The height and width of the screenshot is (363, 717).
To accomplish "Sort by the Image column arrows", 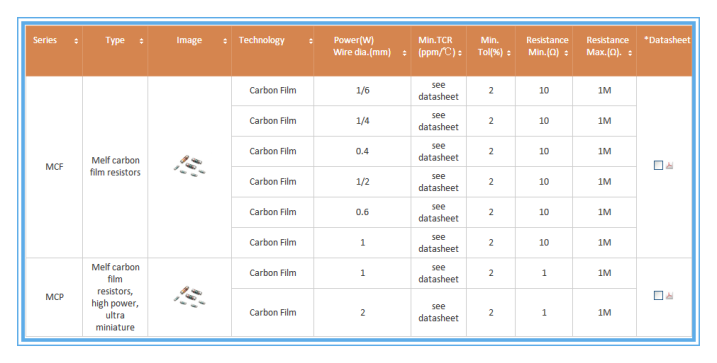I will [225, 41].
